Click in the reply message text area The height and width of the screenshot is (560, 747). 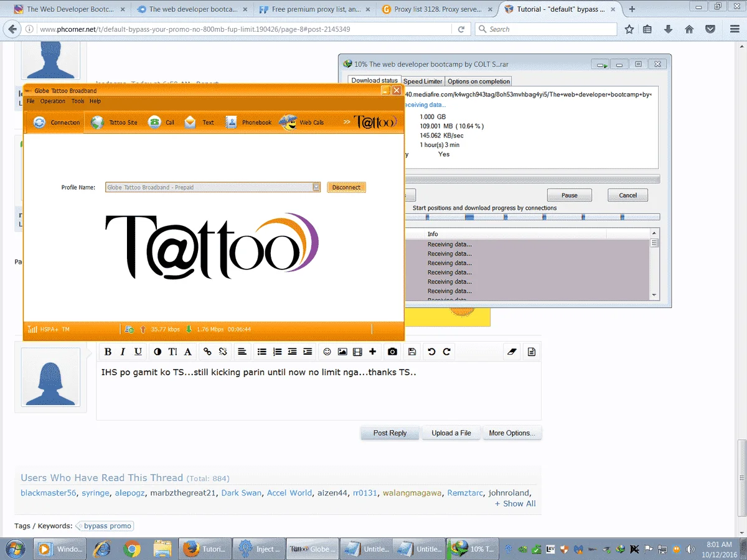click(319, 391)
